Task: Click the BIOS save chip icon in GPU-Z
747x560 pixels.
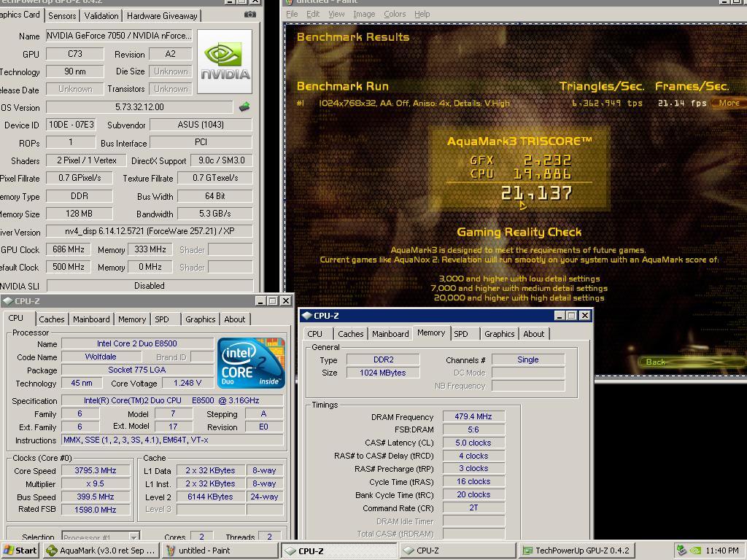Action: tap(244, 106)
